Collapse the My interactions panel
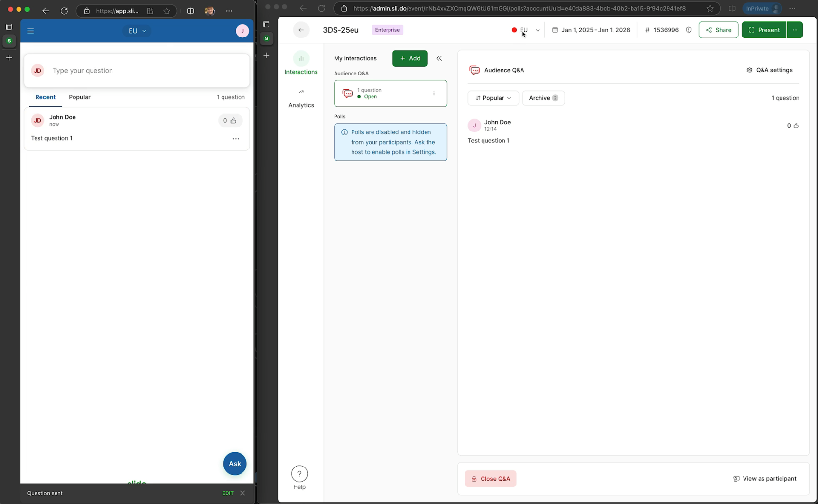 click(439, 58)
